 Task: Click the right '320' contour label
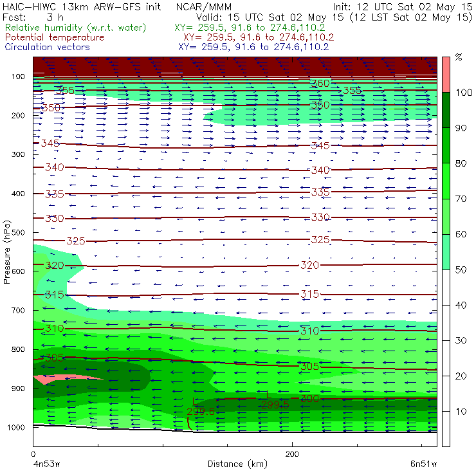click(x=309, y=265)
